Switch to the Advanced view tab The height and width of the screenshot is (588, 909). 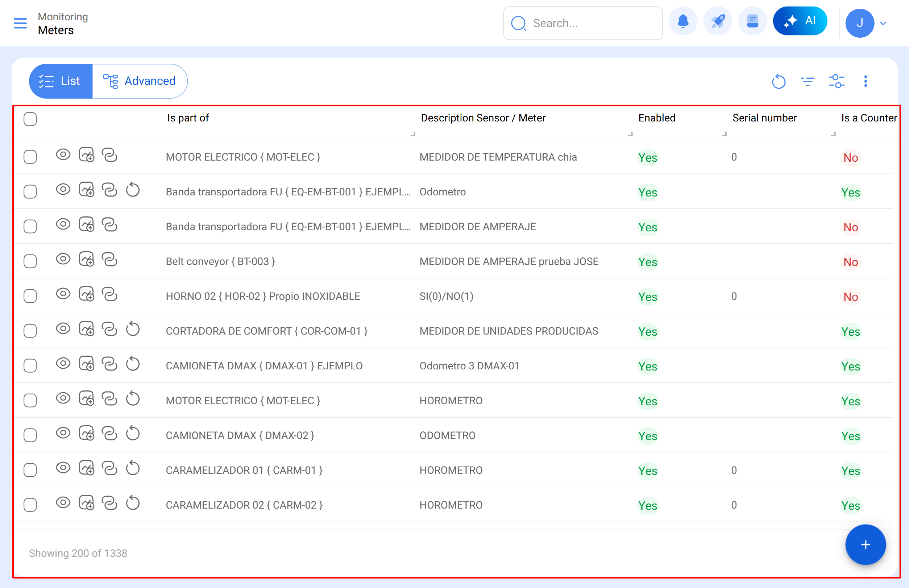(x=140, y=81)
